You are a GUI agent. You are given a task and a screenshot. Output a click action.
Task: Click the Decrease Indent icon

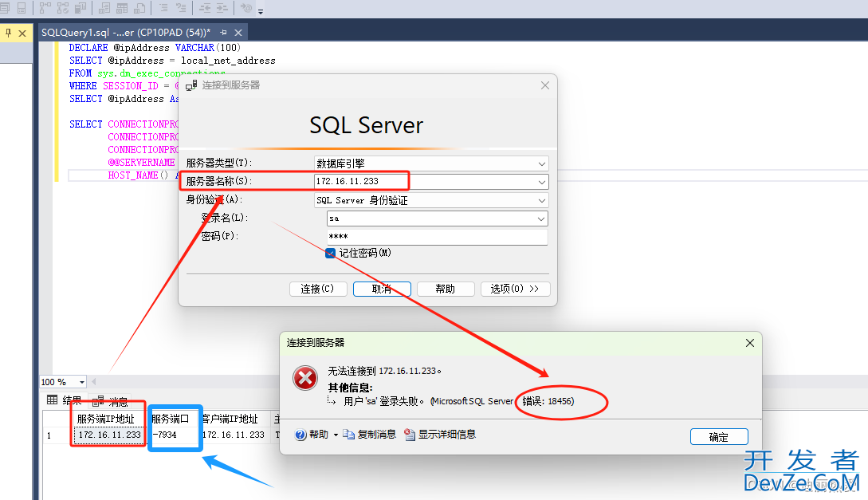coord(205,8)
